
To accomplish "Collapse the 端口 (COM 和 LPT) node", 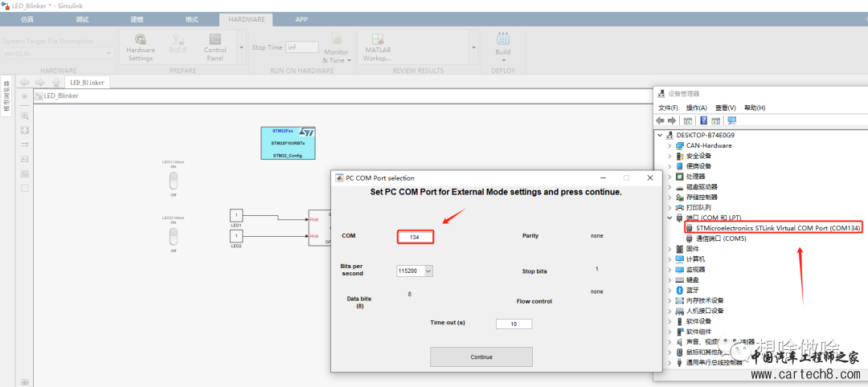I will (x=669, y=218).
